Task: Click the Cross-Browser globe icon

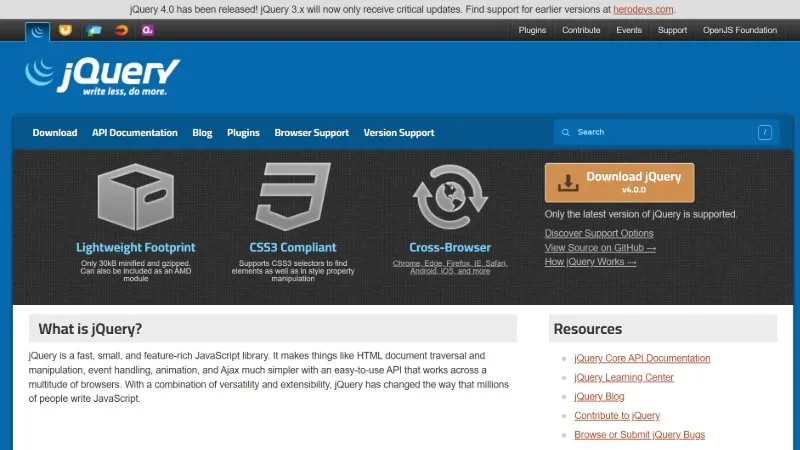Action: (450, 197)
